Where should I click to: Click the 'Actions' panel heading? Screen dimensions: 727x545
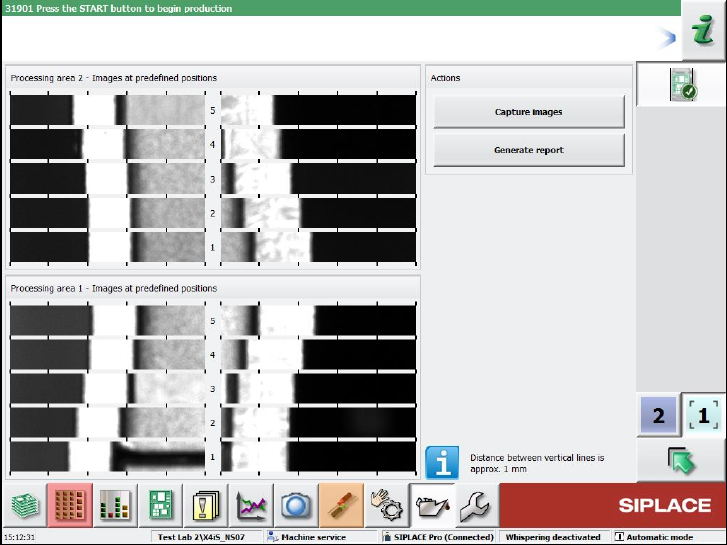pos(445,78)
